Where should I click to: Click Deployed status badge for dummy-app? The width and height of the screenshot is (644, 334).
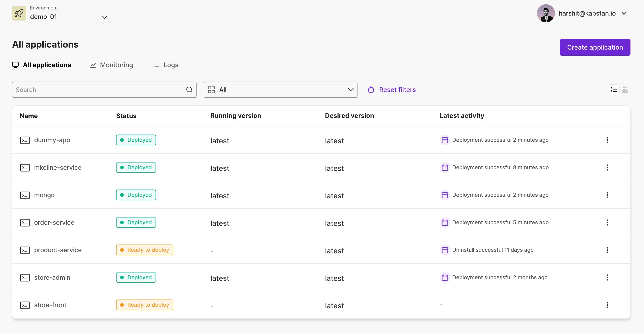[x=136, y=140]
